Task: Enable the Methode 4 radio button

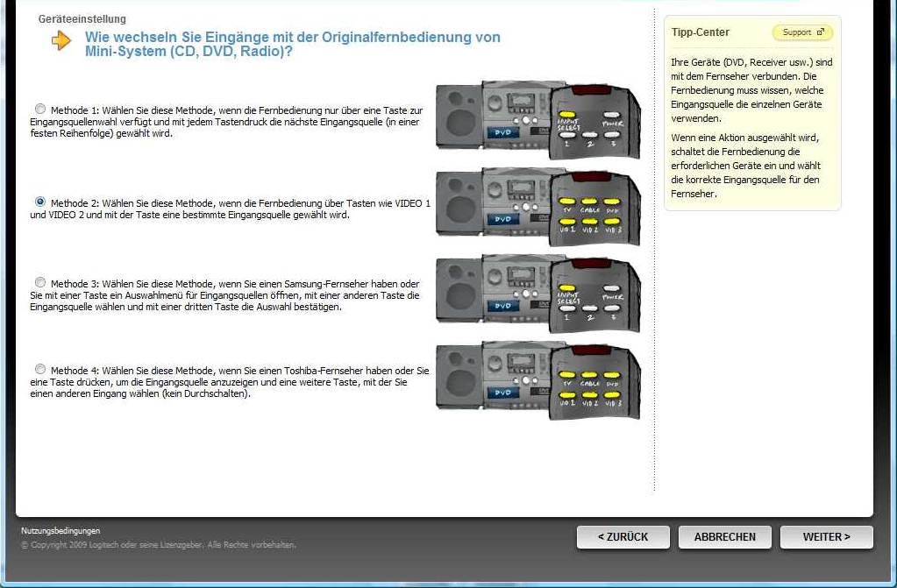Action: [x=40, y=369]
